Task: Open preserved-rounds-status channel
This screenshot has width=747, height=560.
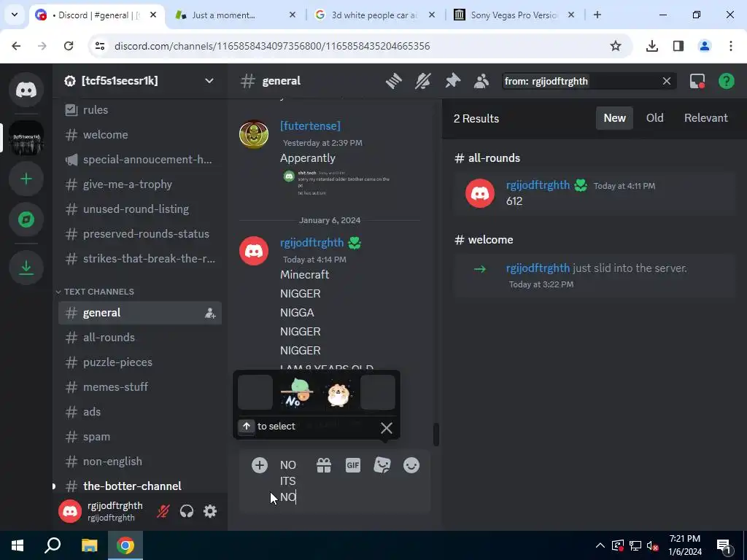Action: [140, 234]
